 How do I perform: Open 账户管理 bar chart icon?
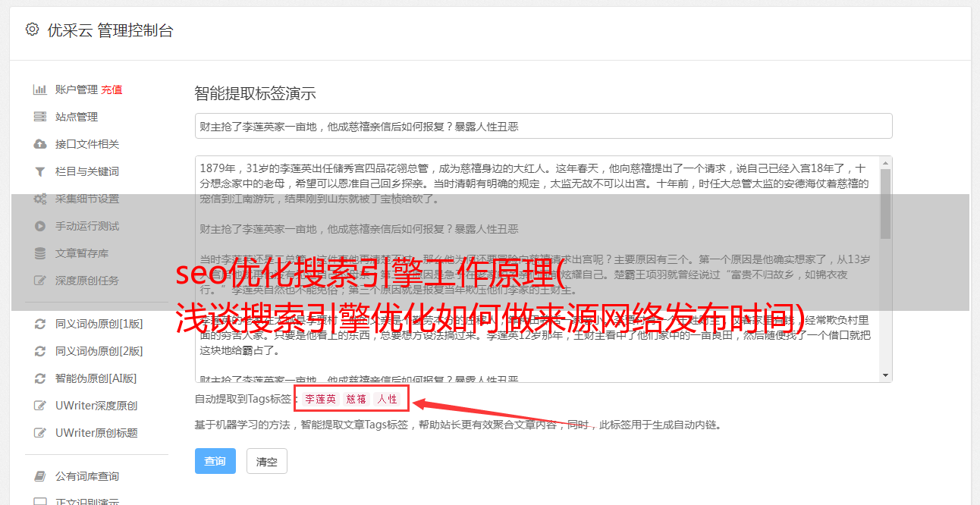pyautogui.click(x=40, y=89)
